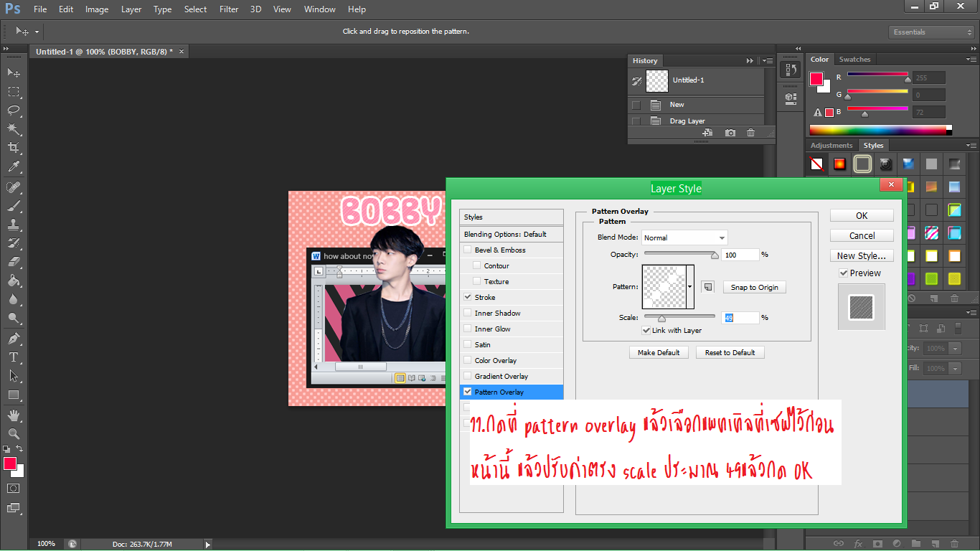
Task: Enable the Bevel & Emboss effect
Action: pyautogui.click(x=468, y=250)
